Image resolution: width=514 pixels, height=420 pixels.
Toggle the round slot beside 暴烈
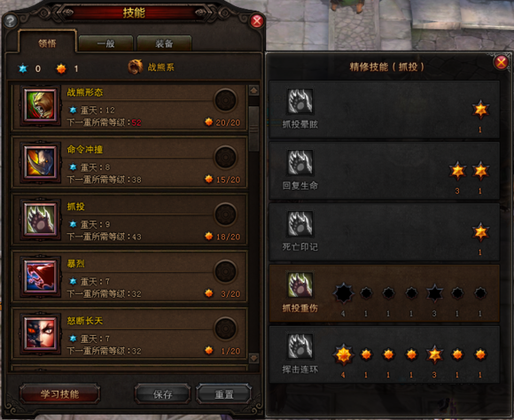tap(225, 271)
